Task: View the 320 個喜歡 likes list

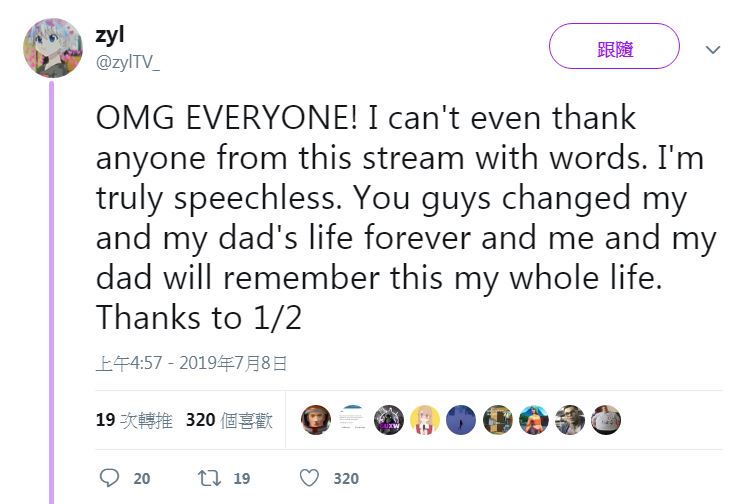Action: point(229,420)
